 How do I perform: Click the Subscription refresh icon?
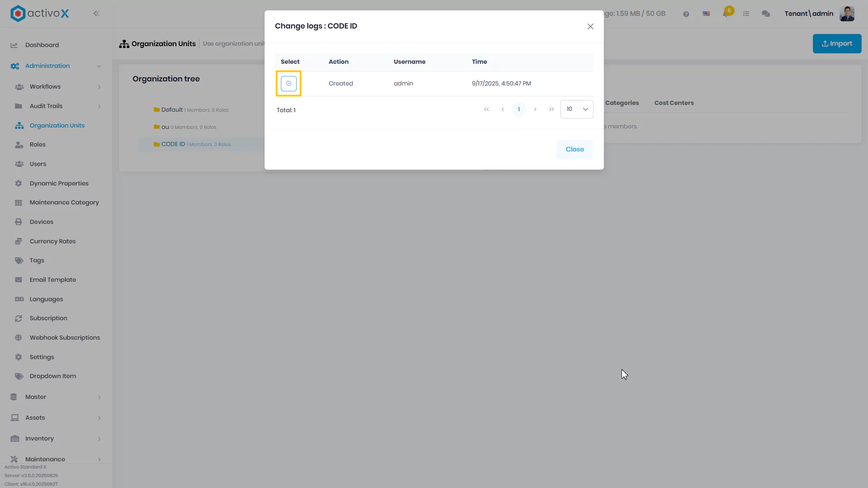coord(19,318)
